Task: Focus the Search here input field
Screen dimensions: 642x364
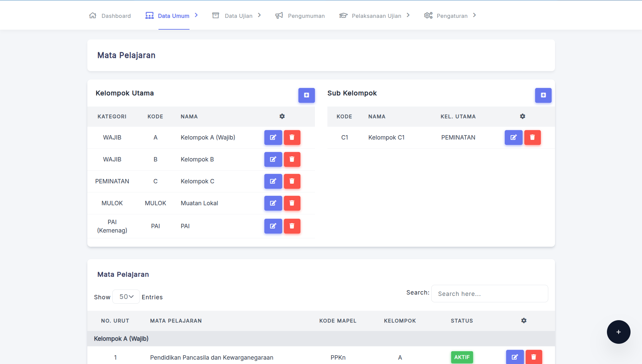Action: tap(489, 294)
